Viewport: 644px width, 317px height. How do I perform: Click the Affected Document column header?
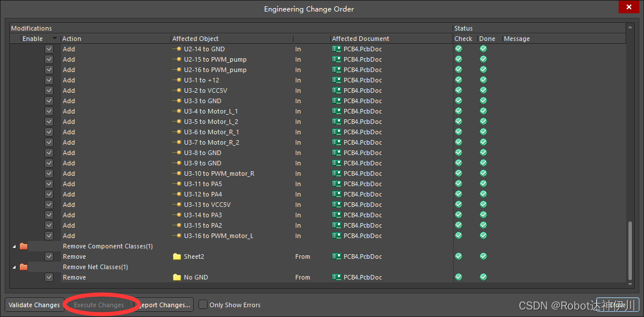pyautogui.click(x=391, y=39)
